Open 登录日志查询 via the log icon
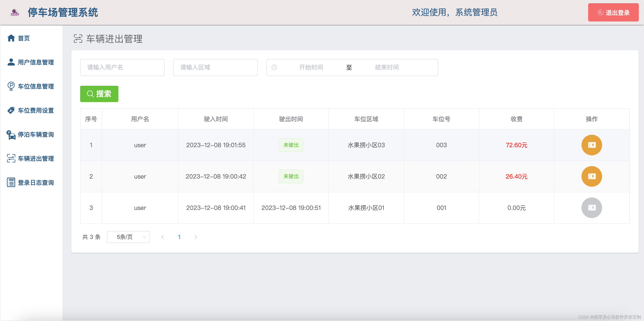The image size is (644, 321). 11,182
